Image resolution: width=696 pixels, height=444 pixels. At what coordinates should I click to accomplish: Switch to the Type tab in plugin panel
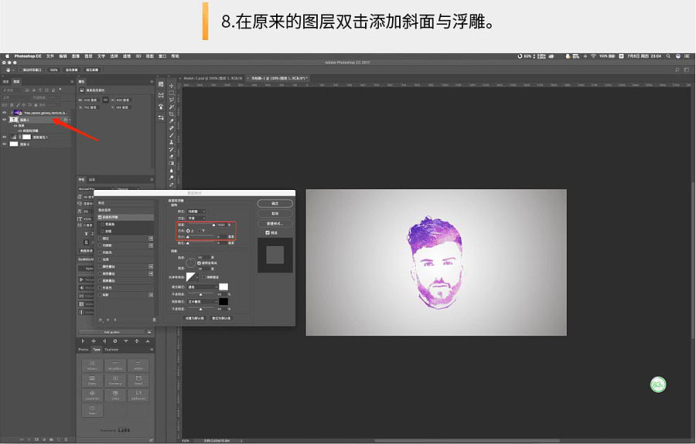click(98, 349)
